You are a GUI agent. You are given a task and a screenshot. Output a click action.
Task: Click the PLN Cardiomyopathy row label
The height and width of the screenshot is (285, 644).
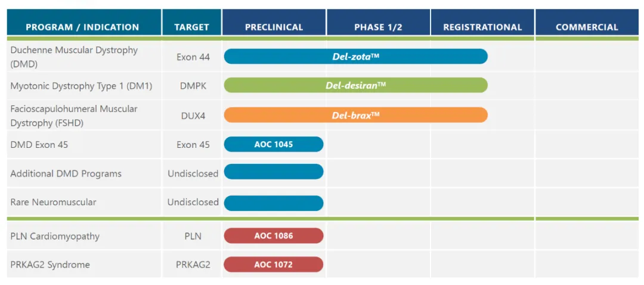tap(55, 236)
